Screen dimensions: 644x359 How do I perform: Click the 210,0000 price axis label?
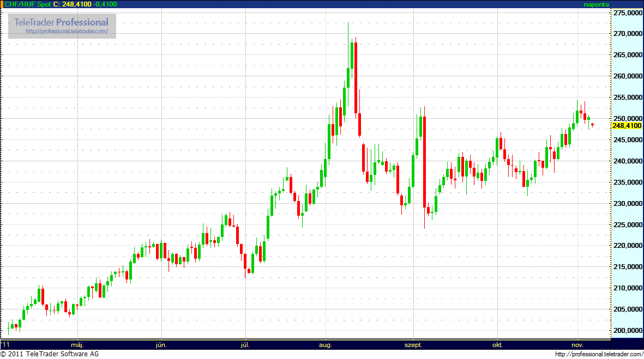tap(628, 288)
